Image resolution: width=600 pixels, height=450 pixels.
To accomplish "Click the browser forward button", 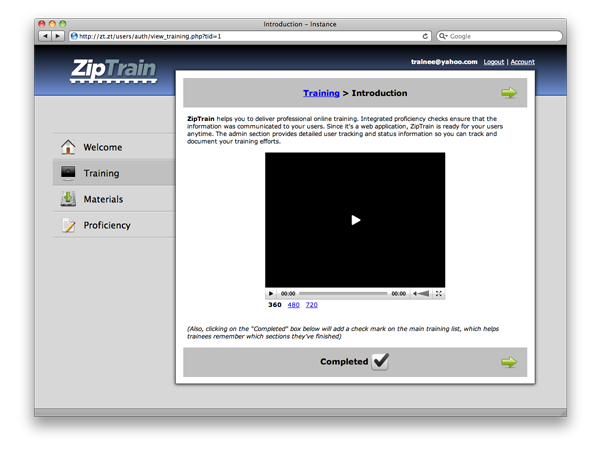I will pyautogui.click(x=58, y=36).
